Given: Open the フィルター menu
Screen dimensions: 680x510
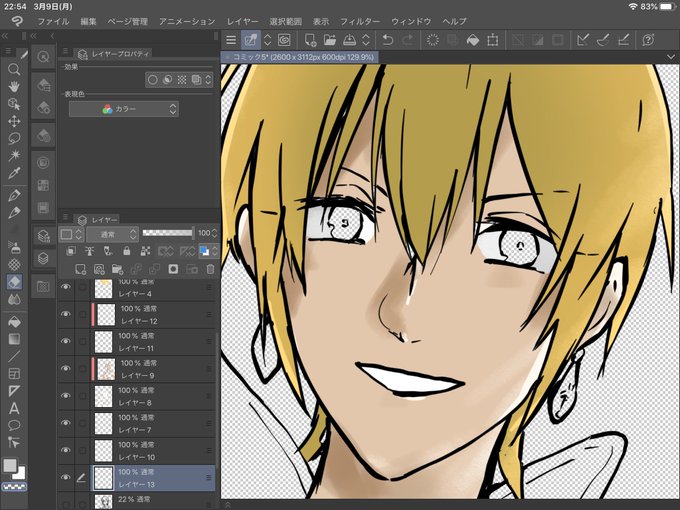Looking at the screenshot, I should tap(360, 21).
